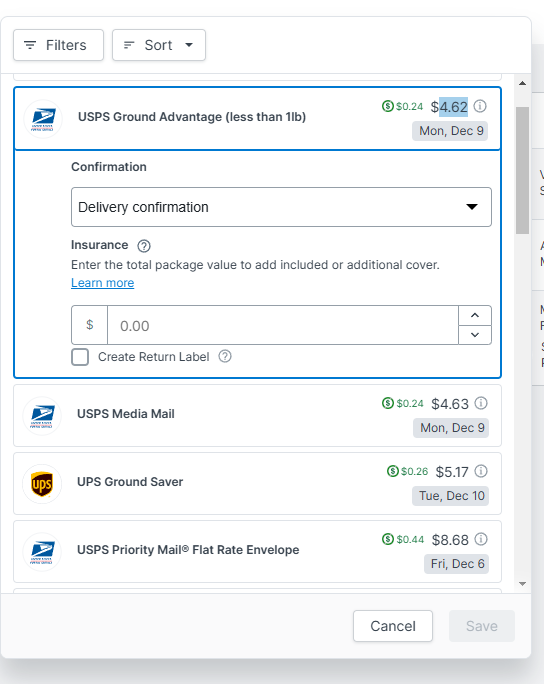Click info icon next to $4.62 price
This screenshot has height=684, width=544.
coord(480,106)
